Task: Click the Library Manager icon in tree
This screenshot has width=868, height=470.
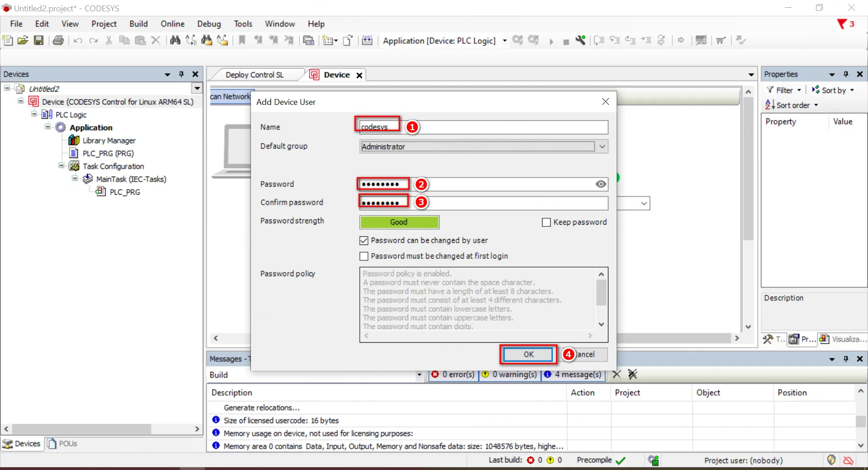Action: pyautogui.click(x=74, y=141)
